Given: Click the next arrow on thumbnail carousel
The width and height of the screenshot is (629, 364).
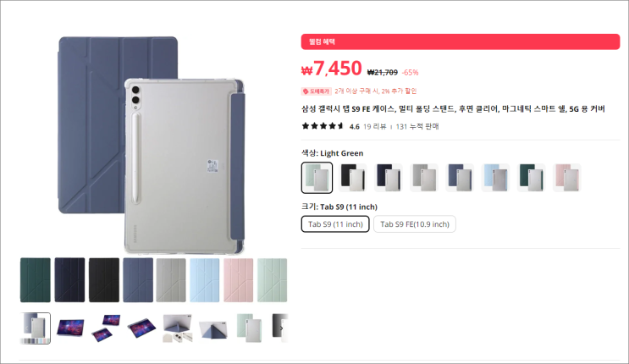Looking at the screenshot, I should (x=281, y=328).
